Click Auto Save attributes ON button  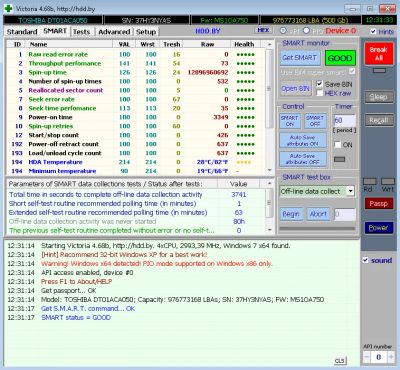tap(302, 140)
